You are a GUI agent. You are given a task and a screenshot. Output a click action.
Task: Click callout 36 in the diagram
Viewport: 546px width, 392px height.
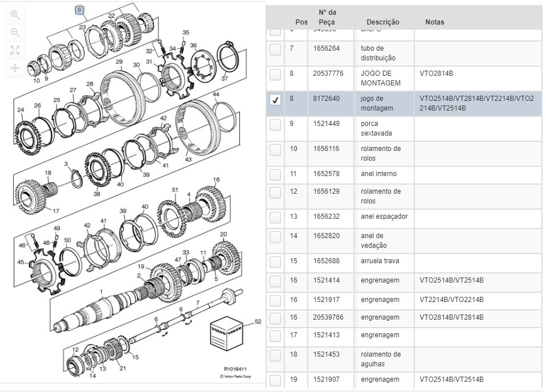pyautogui.click(x=193, y=45)
